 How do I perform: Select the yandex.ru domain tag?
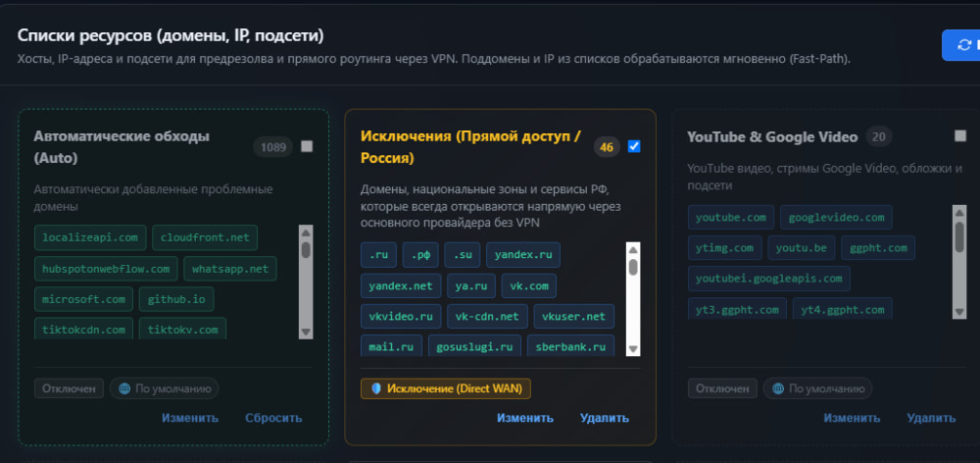click(x=523, y=255)
